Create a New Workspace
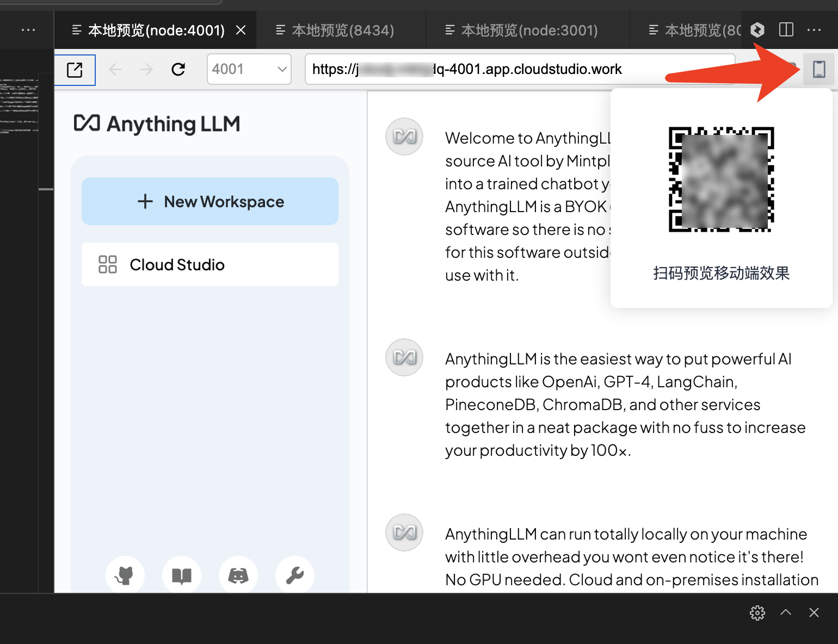 click(x=210, y=201)
